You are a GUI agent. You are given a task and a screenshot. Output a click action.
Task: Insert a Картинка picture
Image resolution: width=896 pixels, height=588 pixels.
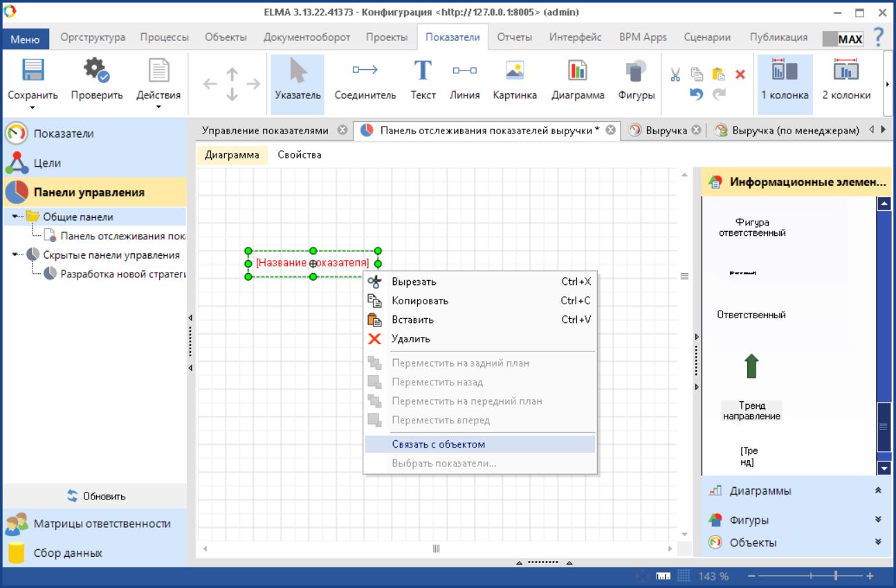[x=515, y=80]
